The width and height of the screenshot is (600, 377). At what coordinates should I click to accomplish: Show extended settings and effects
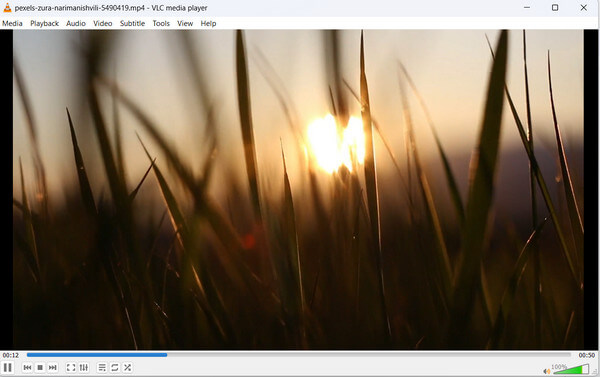(83, 367)
